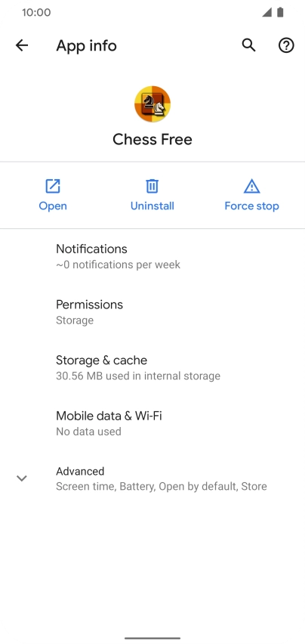Tap the Chess Free app icon
This screenshot has height=644, width=305.
(x=152, y=104)
